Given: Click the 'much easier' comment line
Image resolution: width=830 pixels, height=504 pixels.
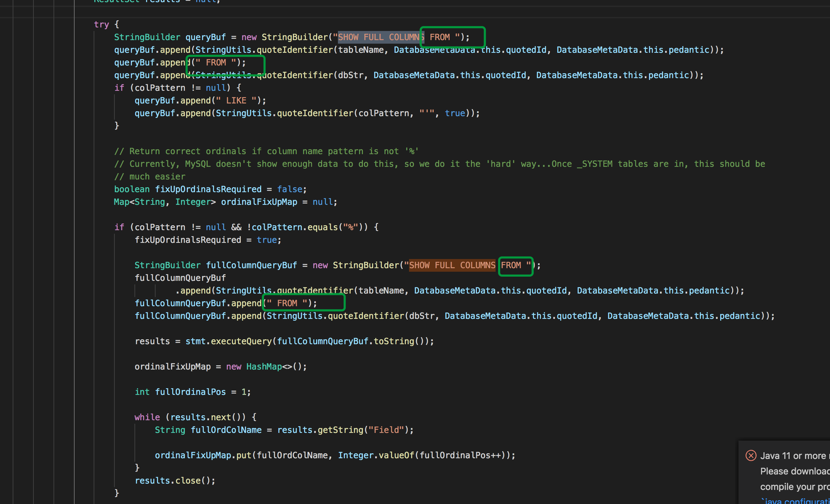Looking at the screenshot, I should (157, 177).
